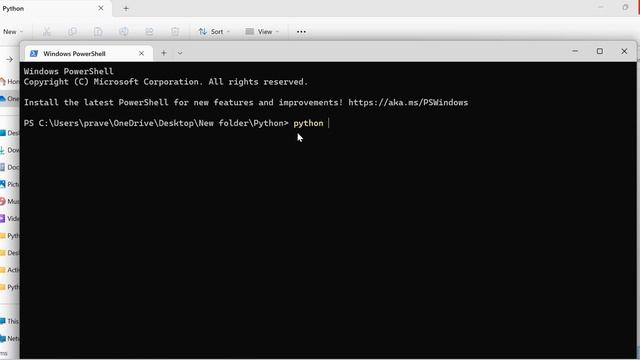Open the Sort menu in File Explorer
640x360 pixels.
214,31
